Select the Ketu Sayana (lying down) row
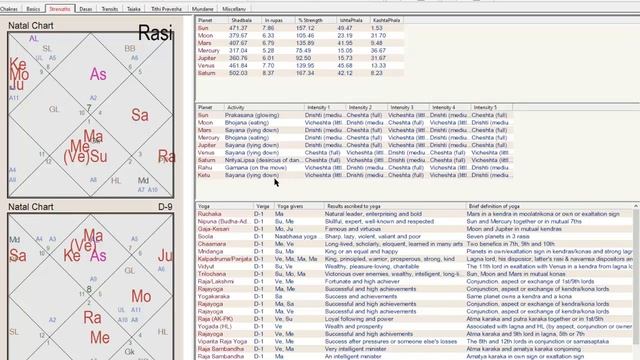The height and width of the screenshot is (360, 640). (354, 175)
